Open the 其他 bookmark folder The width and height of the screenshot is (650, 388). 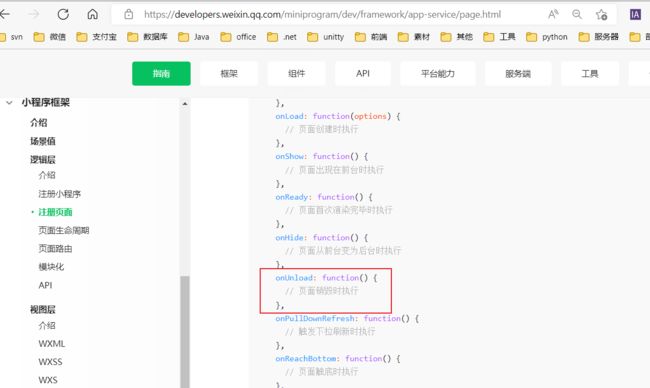pyautogui.click(x=456, y=37)
